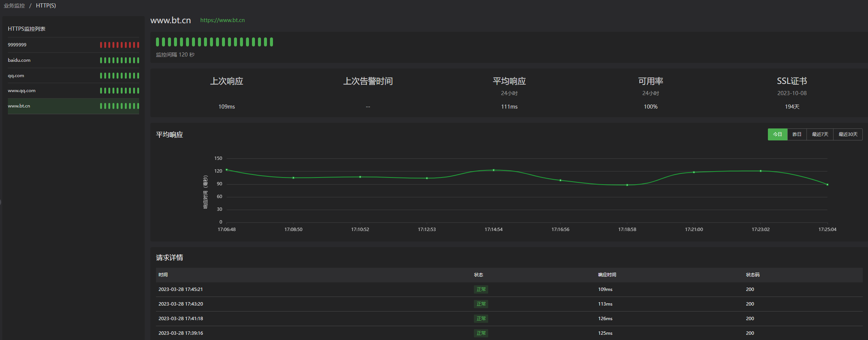Screen dimensions: 868x340
Task: Click red status bars for 9999999
Action: (x=119, y=45)
